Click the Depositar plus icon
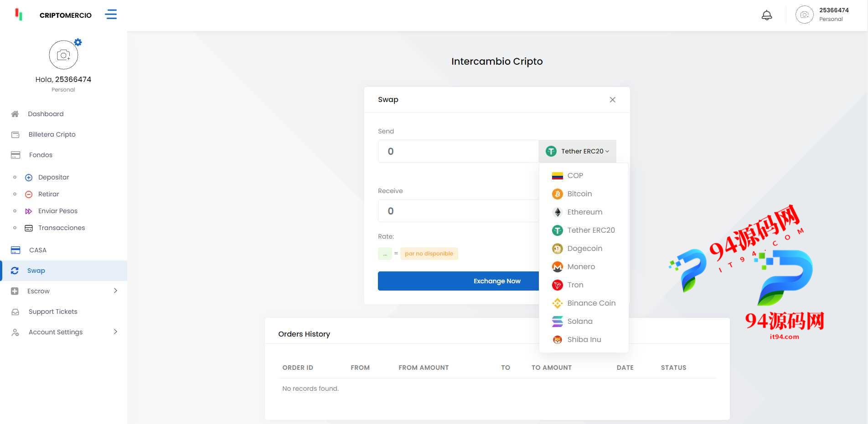The height and width of the screenshot is (424, 868). [29, 177]
